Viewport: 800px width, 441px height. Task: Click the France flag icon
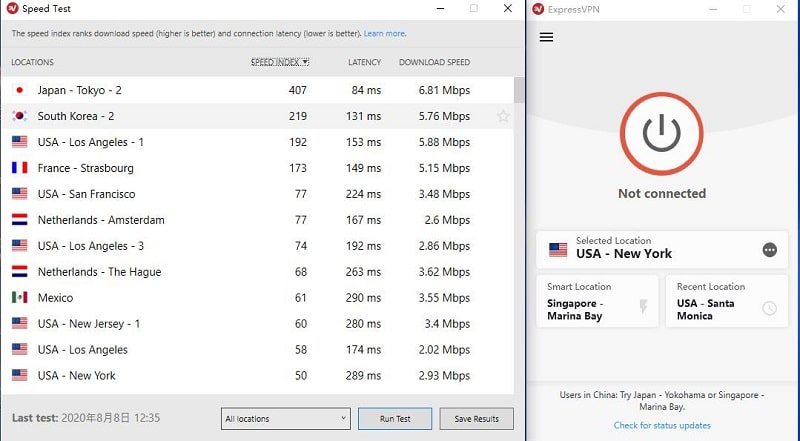click(x=19, y=168)
